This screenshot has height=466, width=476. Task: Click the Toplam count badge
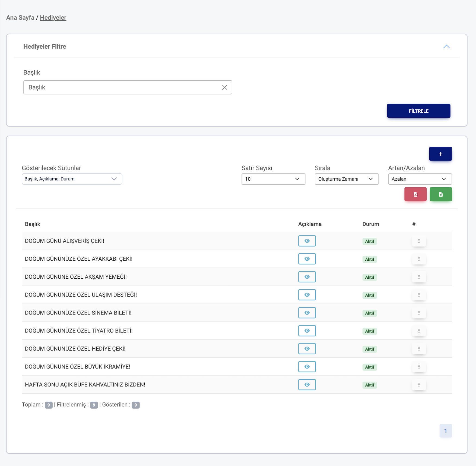pyautogui.click(x=49, y=405)
